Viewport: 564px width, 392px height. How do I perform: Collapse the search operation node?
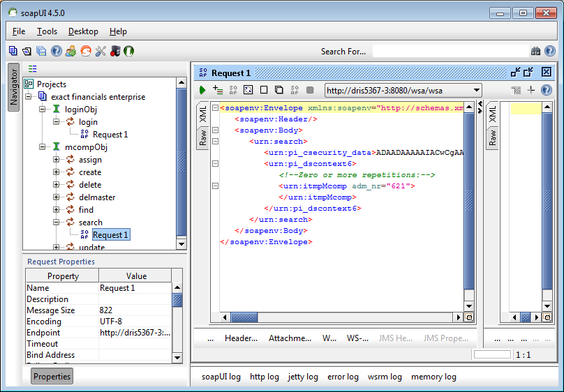click(56, 222)
